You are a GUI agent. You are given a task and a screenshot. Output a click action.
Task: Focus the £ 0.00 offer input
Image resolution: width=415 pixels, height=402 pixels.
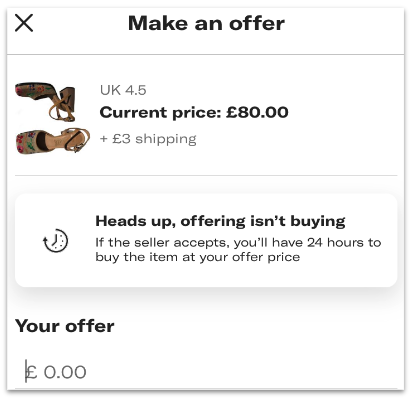pos(206,372)
